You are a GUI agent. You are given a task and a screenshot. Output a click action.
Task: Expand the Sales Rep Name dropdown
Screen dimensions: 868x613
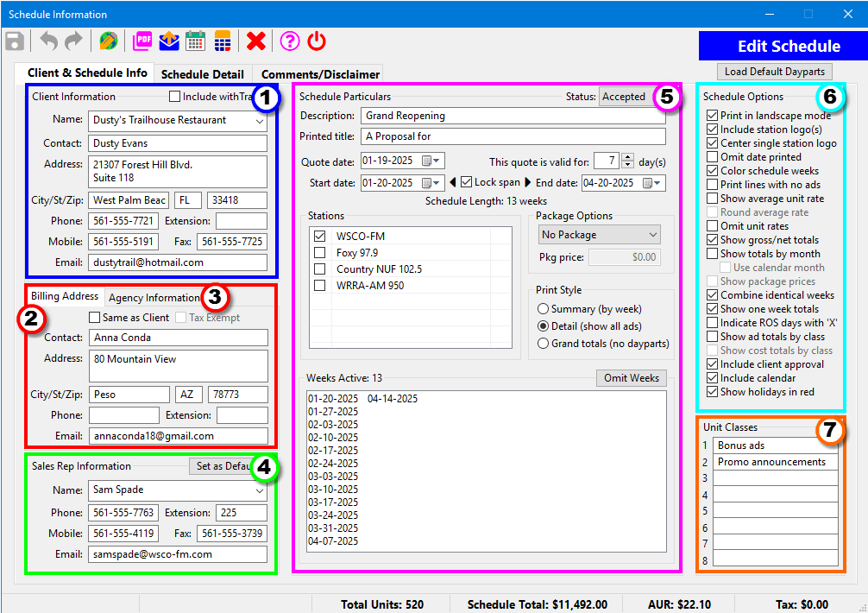[260, 490]
